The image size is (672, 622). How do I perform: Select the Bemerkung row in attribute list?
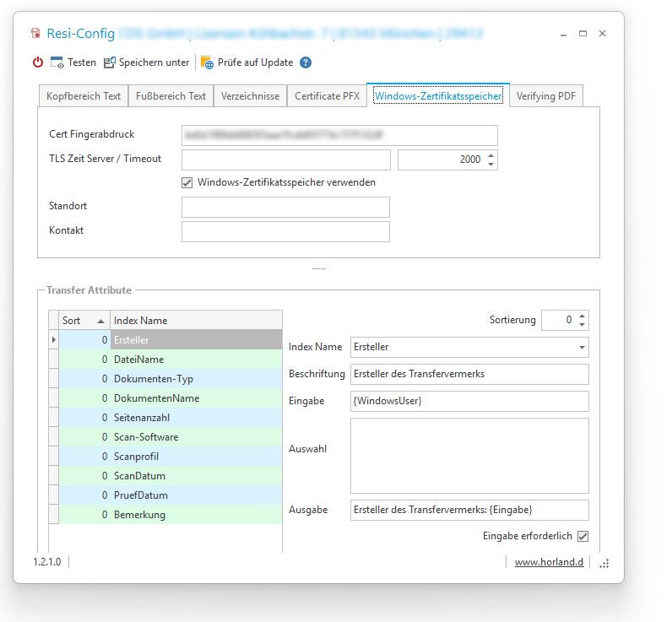[x=139, y=515]
